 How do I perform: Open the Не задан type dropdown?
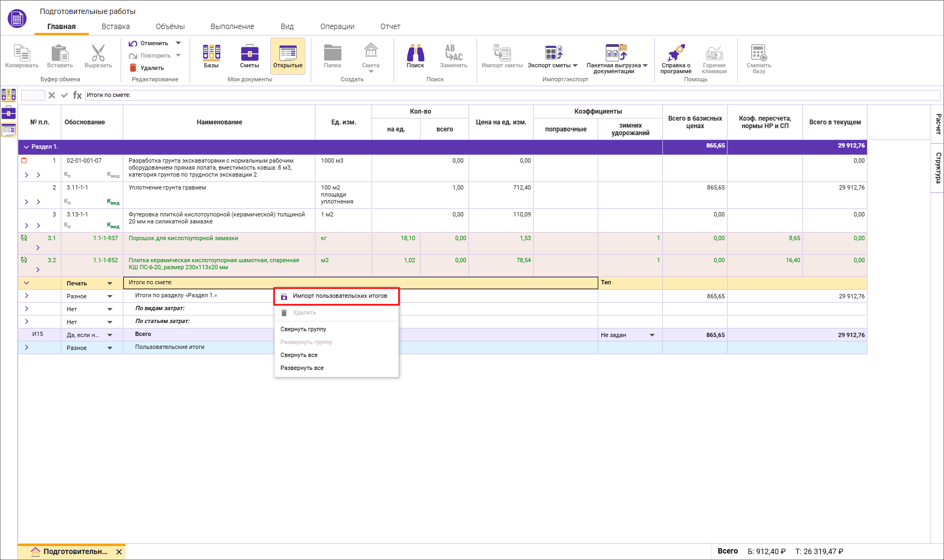(x=652, y=335)
